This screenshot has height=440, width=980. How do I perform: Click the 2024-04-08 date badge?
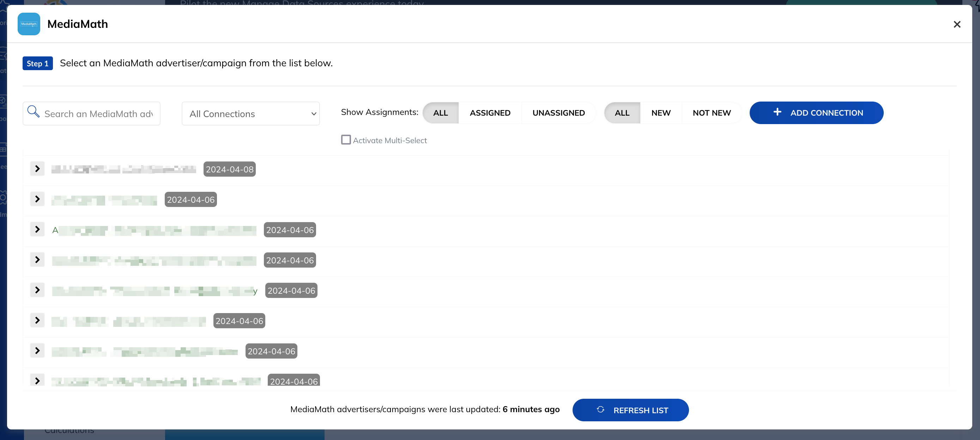[x=229, y=169]
